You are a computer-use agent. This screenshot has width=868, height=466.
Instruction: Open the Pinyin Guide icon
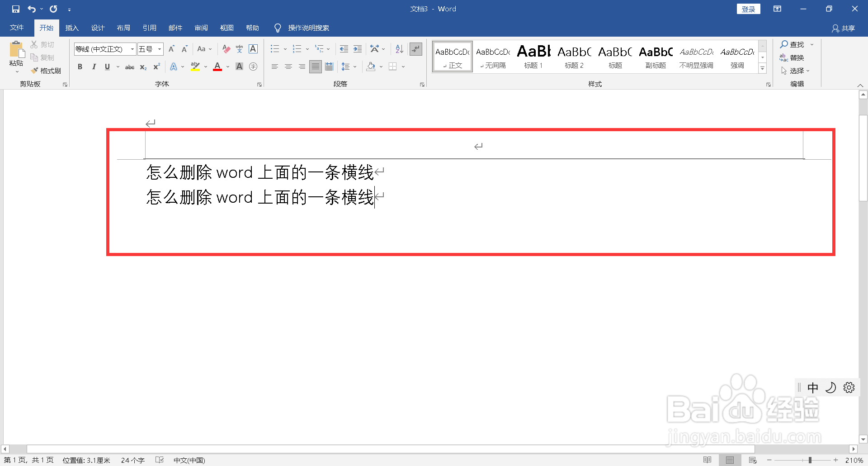coord(239,49)
